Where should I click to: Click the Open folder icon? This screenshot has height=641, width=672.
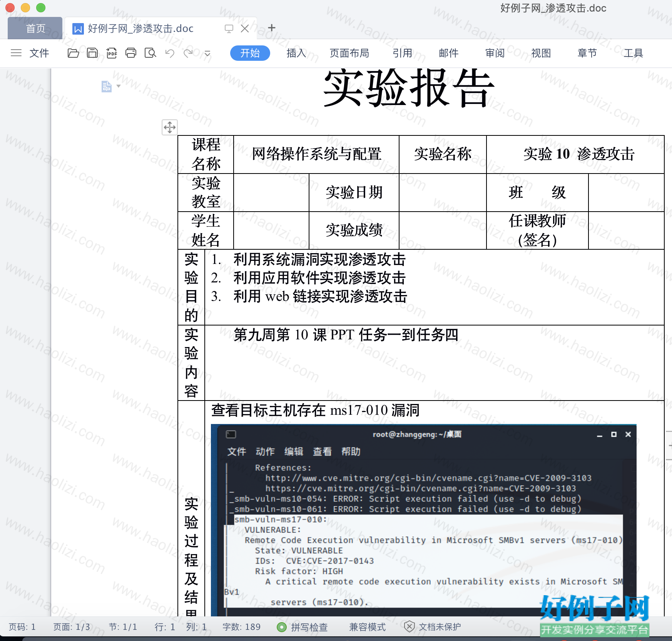[73, 53]
